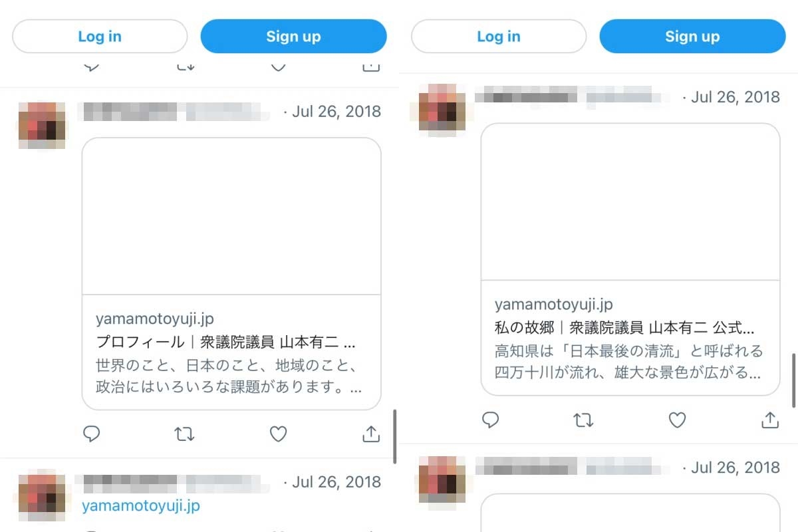Share the プロフィール tweet in left pane
Screen dimensions: 798x532
(x=371, y=434)
